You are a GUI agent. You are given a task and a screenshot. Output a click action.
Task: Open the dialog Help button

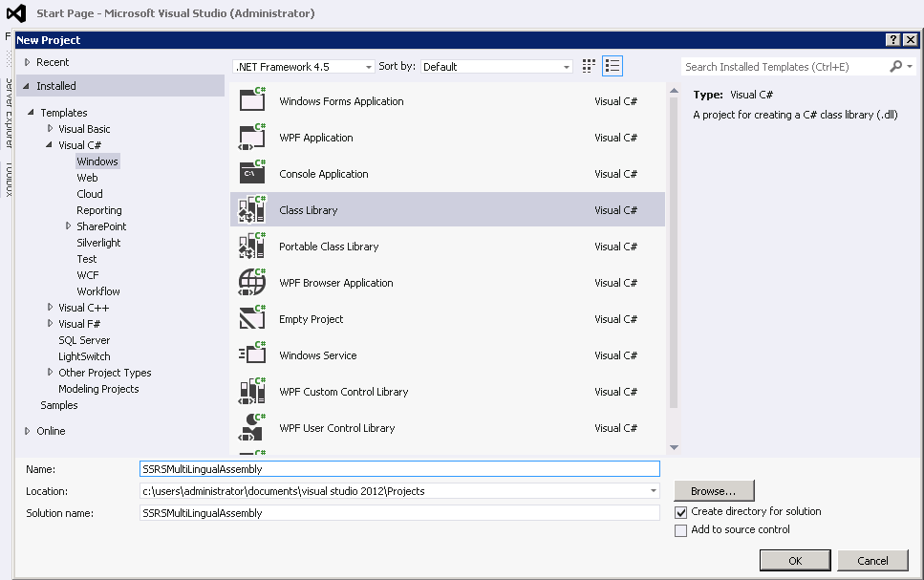(x=893, y=39)
